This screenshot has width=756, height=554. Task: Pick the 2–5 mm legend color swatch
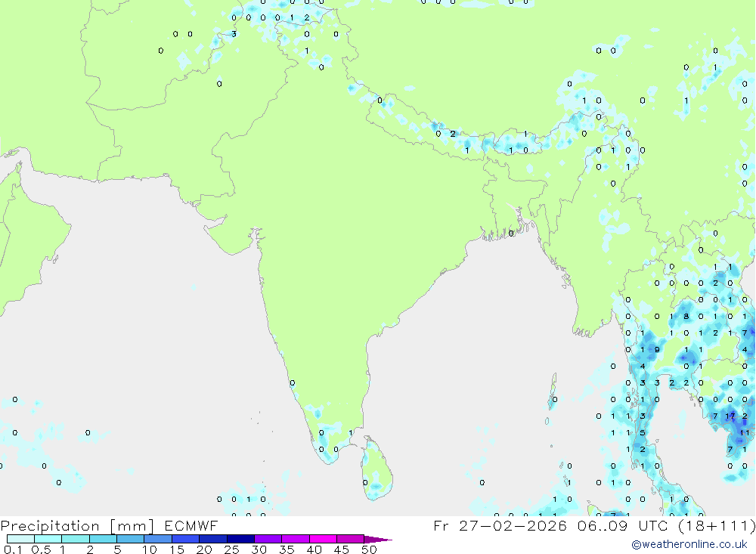[103, 539]
